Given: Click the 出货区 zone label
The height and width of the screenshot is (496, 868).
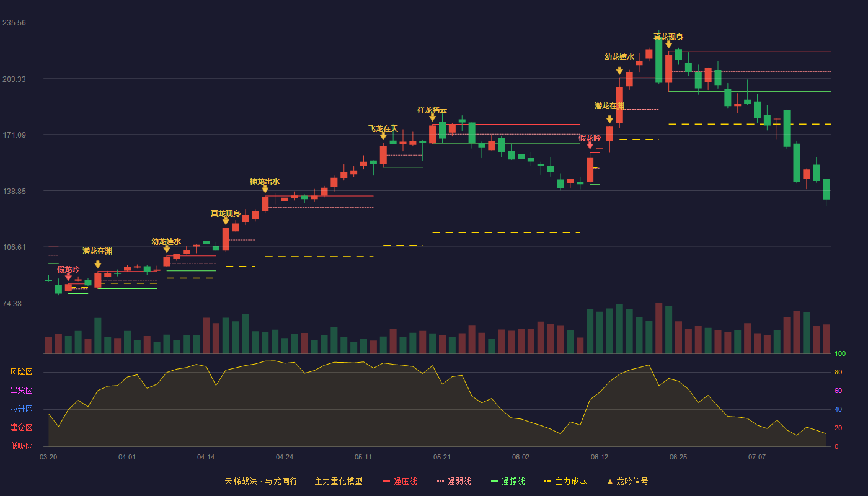Looking at the screenshot, I should (x=21, y=391).
